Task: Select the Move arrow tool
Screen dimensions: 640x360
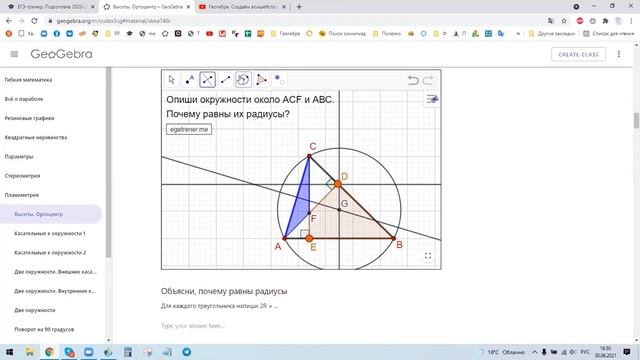Action: tap(171, 80)
